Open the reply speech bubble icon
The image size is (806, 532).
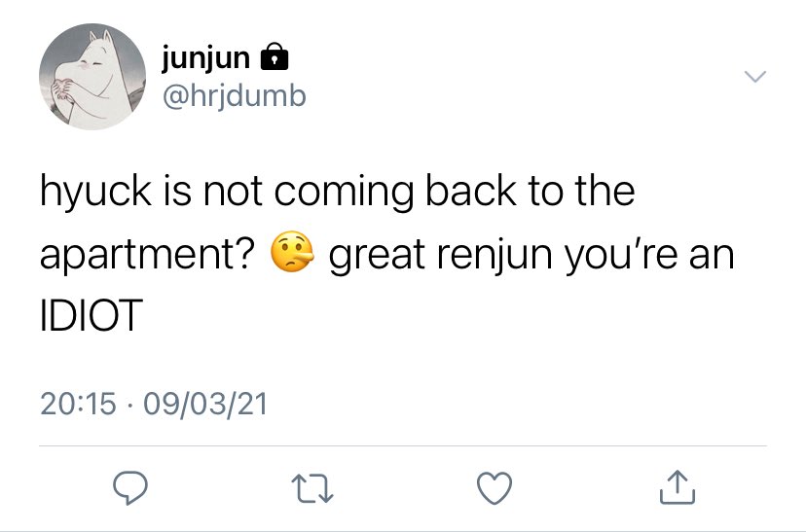[130, 488]
